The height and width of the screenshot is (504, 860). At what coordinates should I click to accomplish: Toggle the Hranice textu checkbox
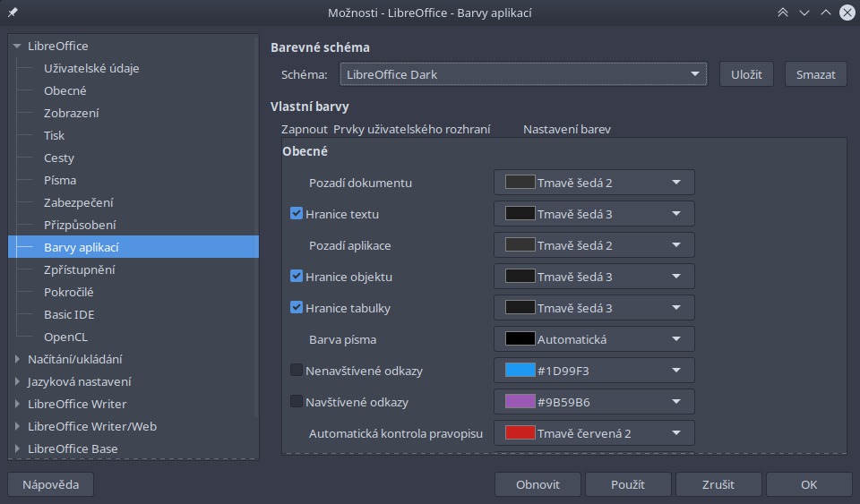[297, 214]
